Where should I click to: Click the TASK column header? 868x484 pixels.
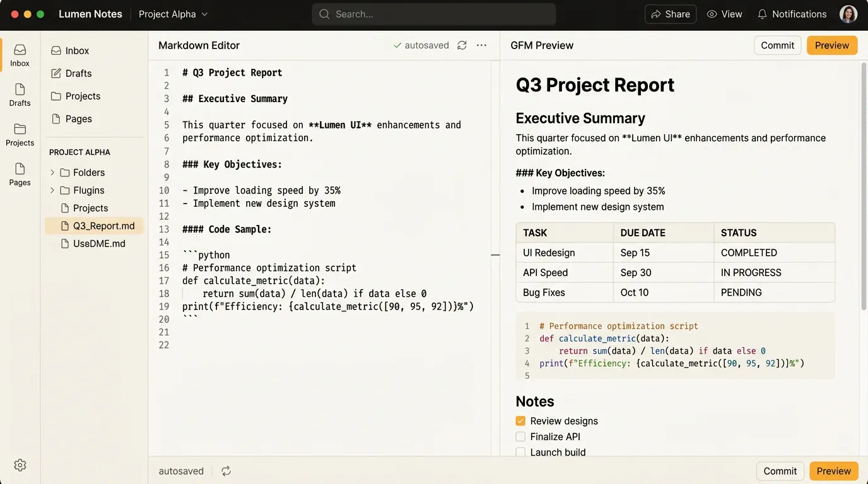[x=565, y=233]
